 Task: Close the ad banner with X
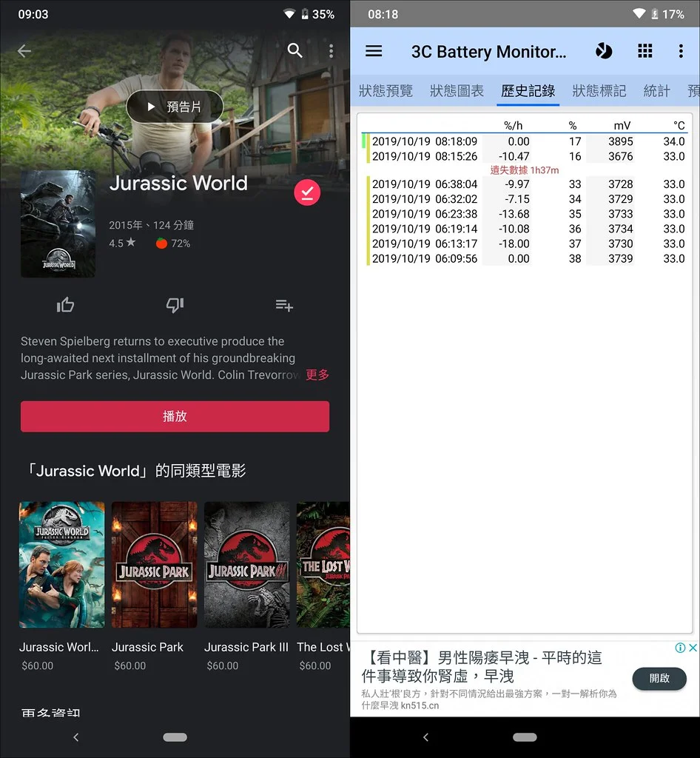[x=693, y=648]
